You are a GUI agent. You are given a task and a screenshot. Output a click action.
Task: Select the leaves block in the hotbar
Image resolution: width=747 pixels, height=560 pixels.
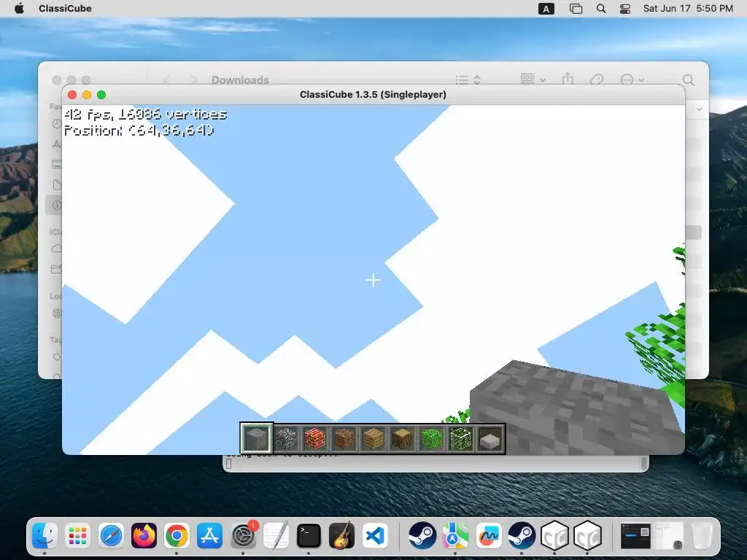[432, 438]
